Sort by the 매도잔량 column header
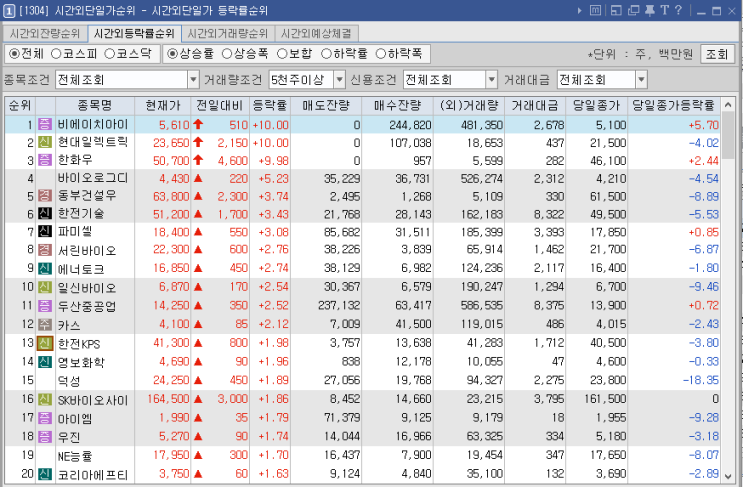Image resolution: width=743 pixels, height=487 pixels. [326, 105]
